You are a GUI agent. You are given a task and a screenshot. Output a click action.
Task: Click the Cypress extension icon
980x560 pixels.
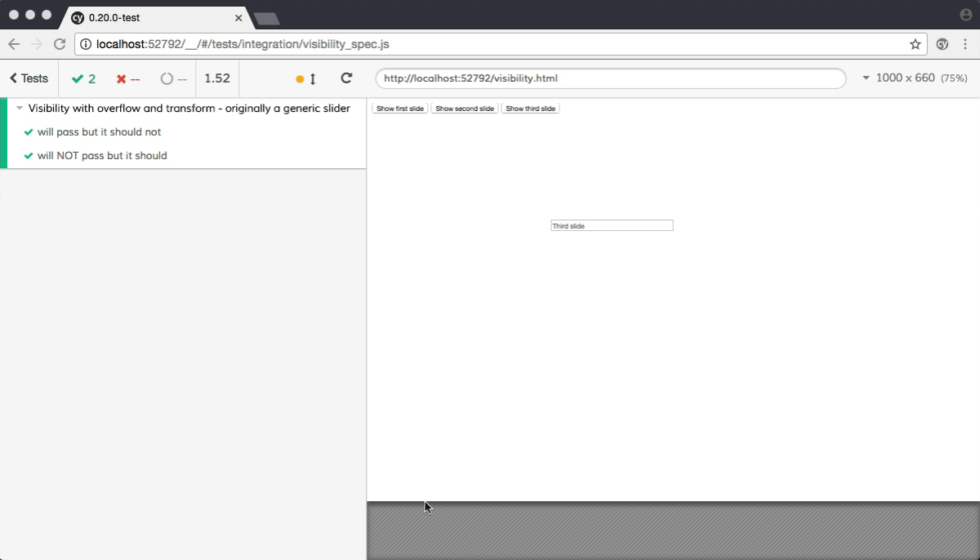click(942, 44)
